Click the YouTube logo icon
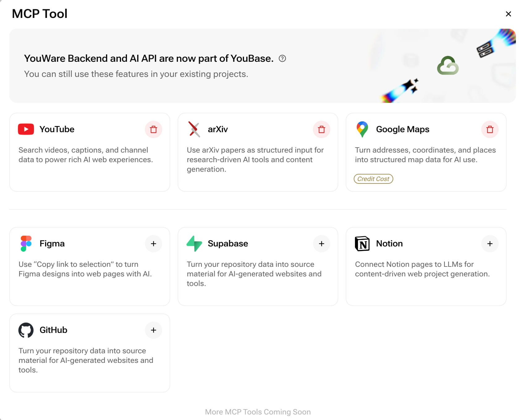 (26, 129)
